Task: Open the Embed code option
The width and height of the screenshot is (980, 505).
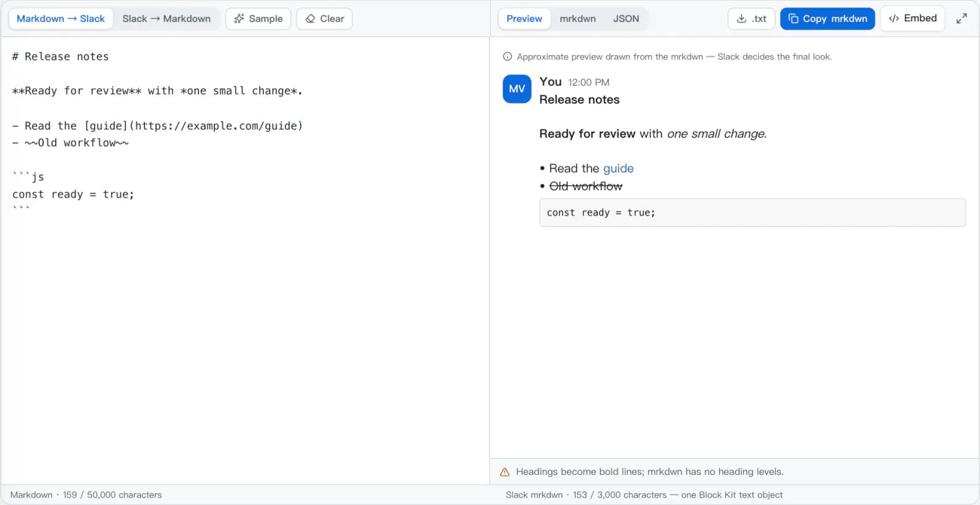Action: (913, 18)
